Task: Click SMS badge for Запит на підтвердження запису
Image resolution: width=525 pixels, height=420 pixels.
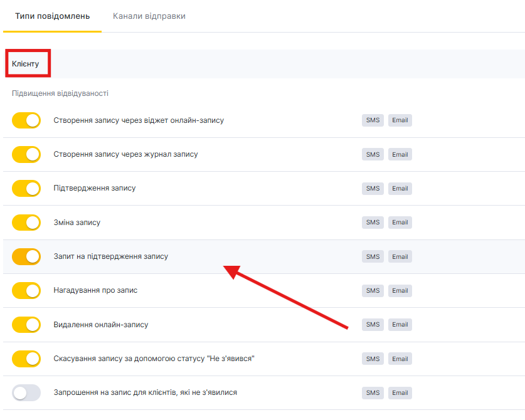Action: tap(373, 257)
